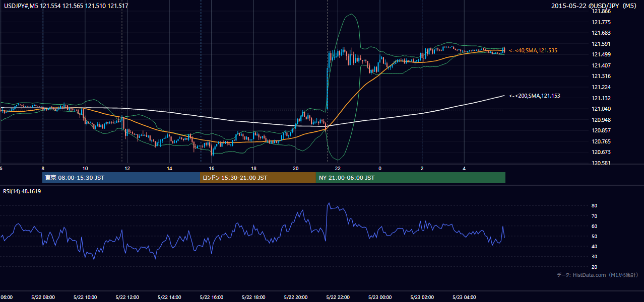Click price level 120.765 on the axis
The height and width of the screenshot is (302, 644).
[x=601, y=141]
